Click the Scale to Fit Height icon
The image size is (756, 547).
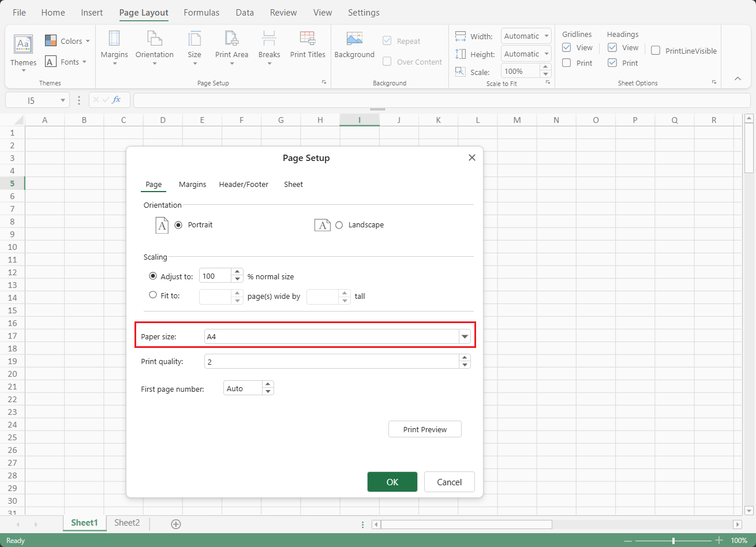point(461,54)
